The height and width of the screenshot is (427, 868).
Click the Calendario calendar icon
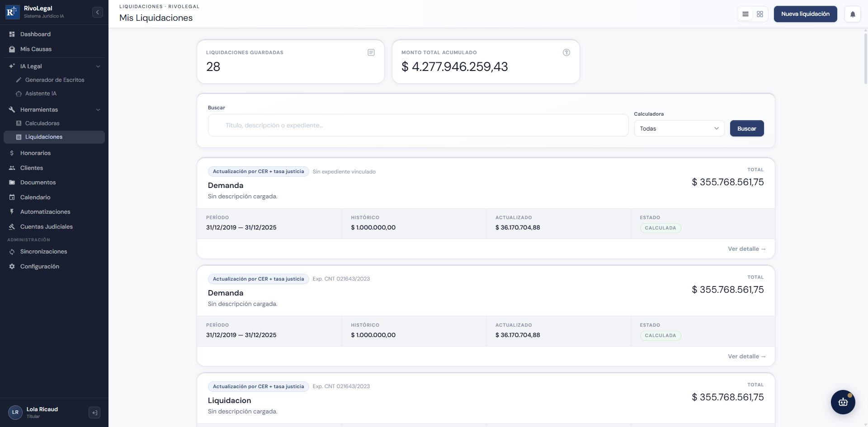(x=12, y=197)
